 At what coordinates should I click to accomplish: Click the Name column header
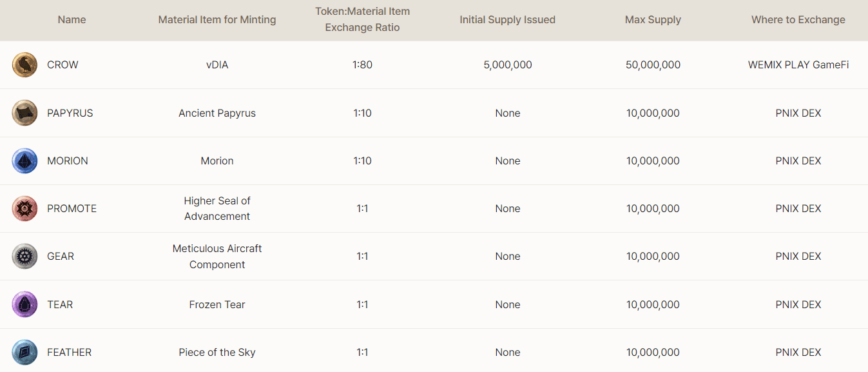pyautogui.click(x=72, y=20)
